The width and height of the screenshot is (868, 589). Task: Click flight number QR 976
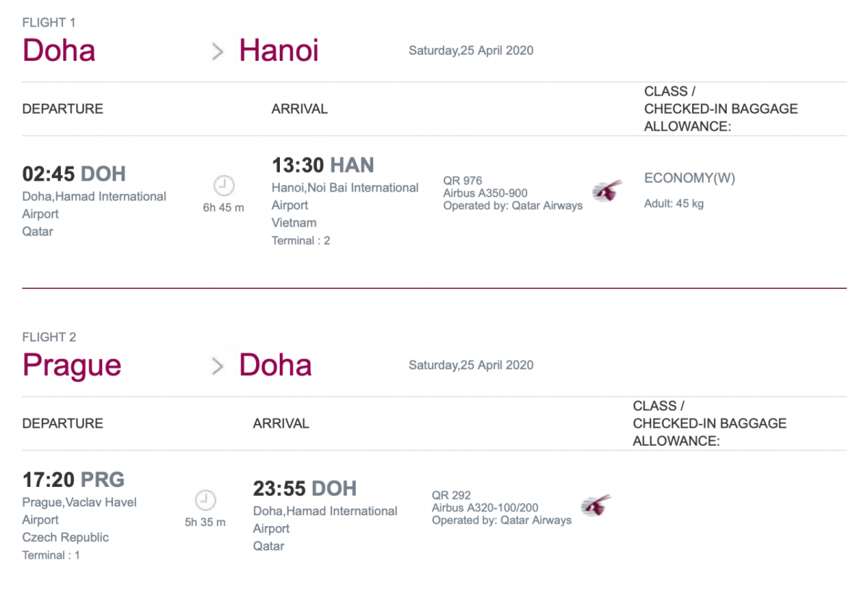pos(462,181)
